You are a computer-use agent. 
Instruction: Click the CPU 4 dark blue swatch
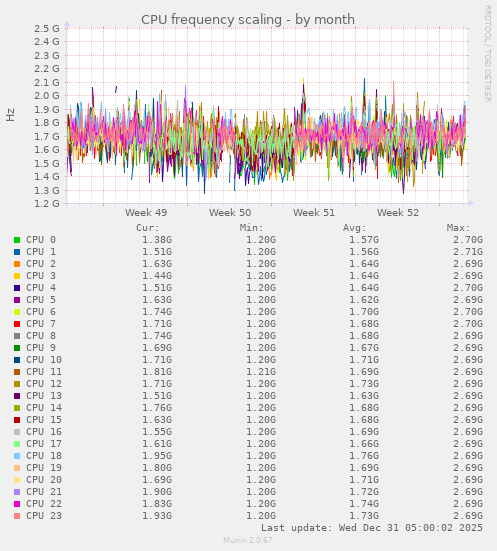[x=17, y=288]
